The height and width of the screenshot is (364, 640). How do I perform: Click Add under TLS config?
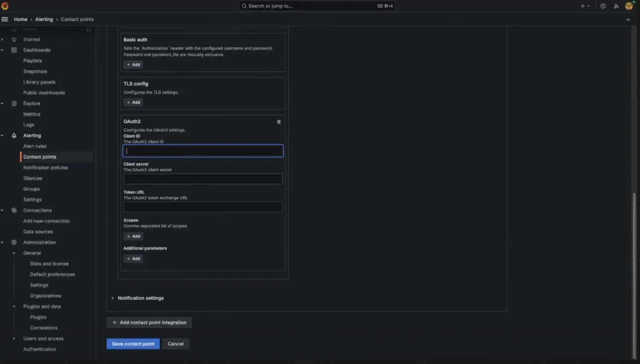tap(133, 102)
